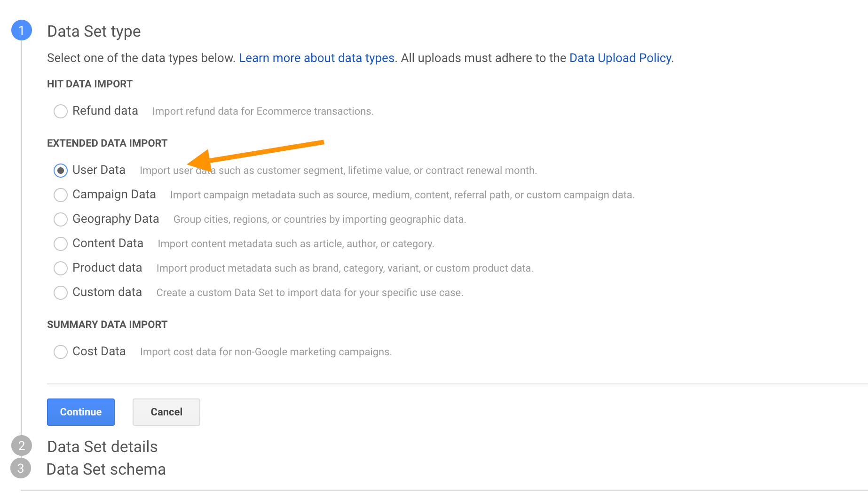Click the Geography Data label text
Screen dimensions: 868x500
point(116,219)
